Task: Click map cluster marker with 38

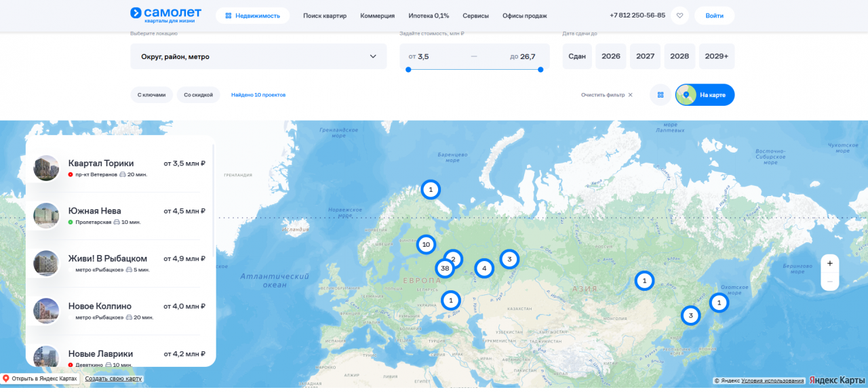Action: 445,269
